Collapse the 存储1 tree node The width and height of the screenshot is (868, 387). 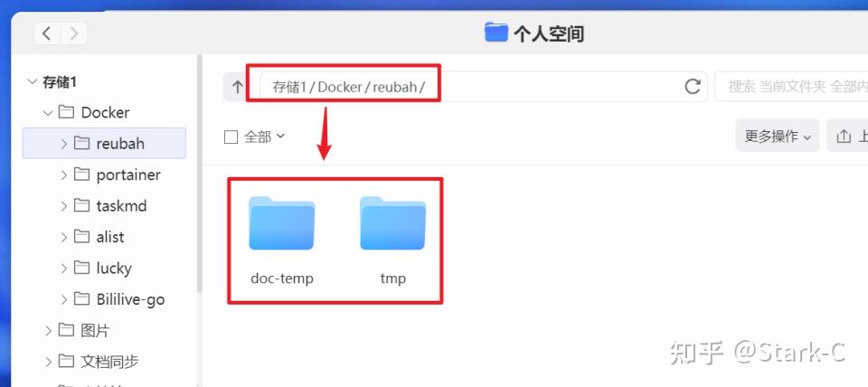[32, 82]
